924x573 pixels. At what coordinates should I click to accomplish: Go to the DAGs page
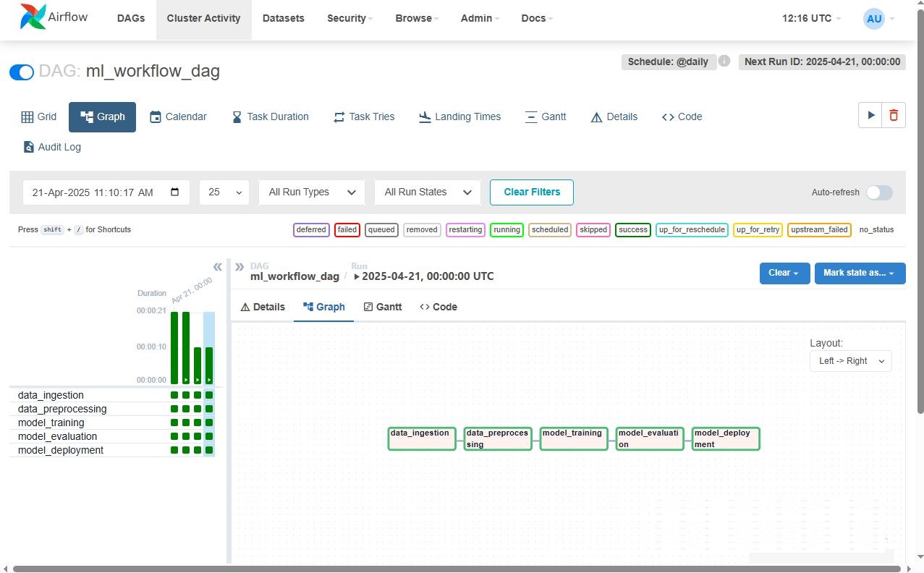[131, 19]
